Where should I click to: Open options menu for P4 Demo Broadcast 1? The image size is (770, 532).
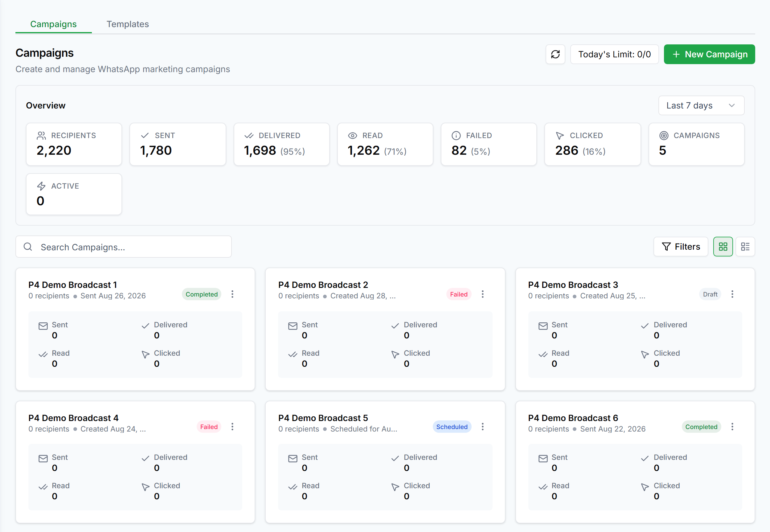(232, 294)
